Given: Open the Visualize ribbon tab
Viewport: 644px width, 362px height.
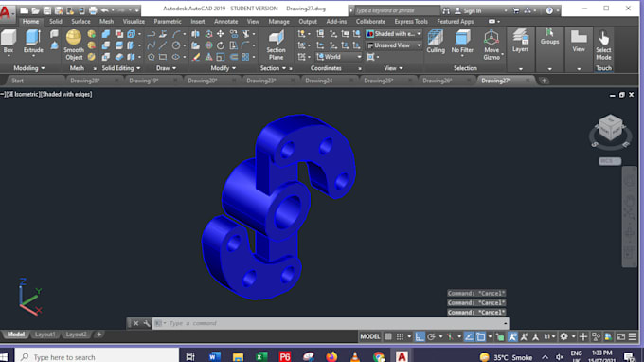Looking at the screenshot, I should pos(134,22).
